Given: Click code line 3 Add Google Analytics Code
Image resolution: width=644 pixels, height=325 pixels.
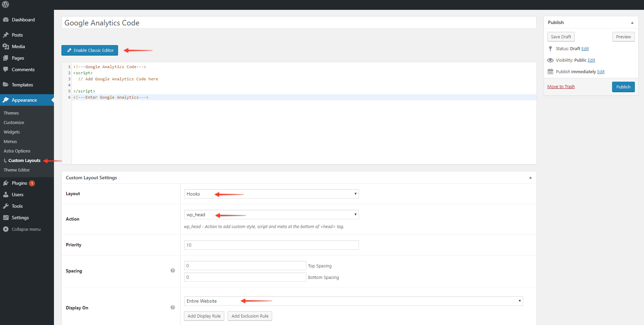Looking at the screenshot, I should 118,79.
